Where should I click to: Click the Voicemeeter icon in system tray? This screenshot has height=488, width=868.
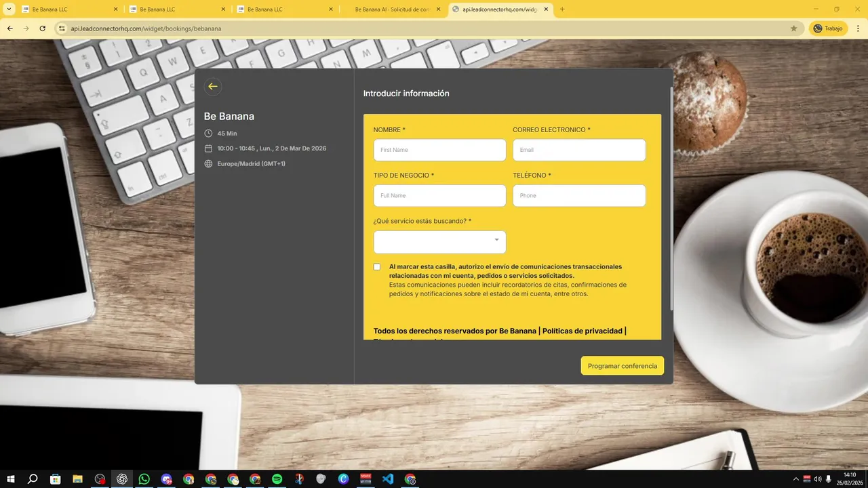(x=806, y=479)
